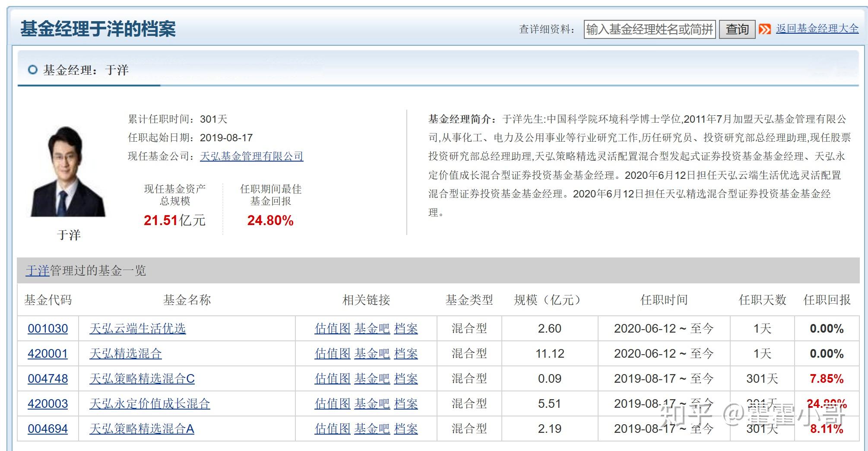868x451 pixels.
Task: Focus the fund manager name search box
Action: tap(650, 29)
